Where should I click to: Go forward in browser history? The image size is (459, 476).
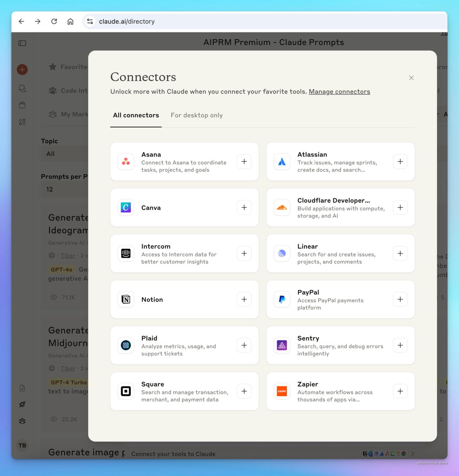coord(38,21)
